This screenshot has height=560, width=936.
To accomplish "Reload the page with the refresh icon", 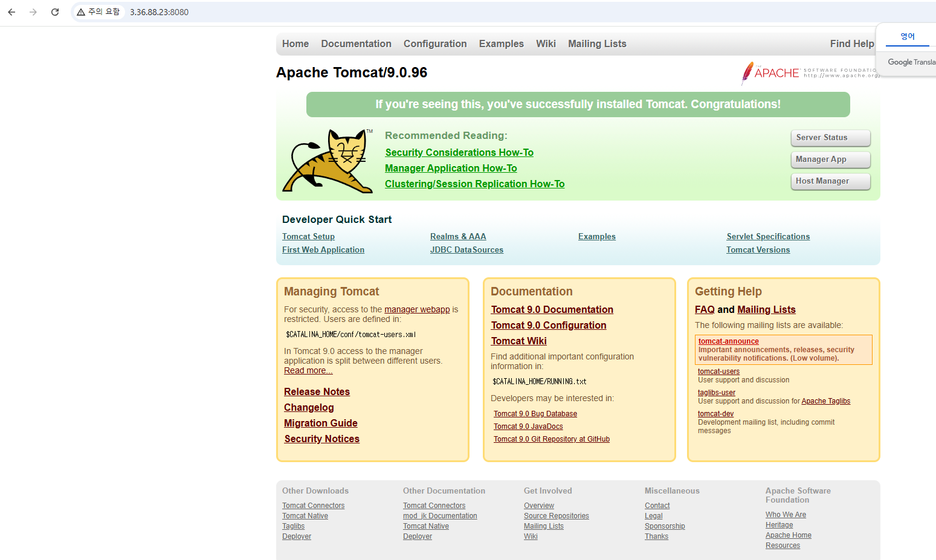I will click(x=55, y=12).
